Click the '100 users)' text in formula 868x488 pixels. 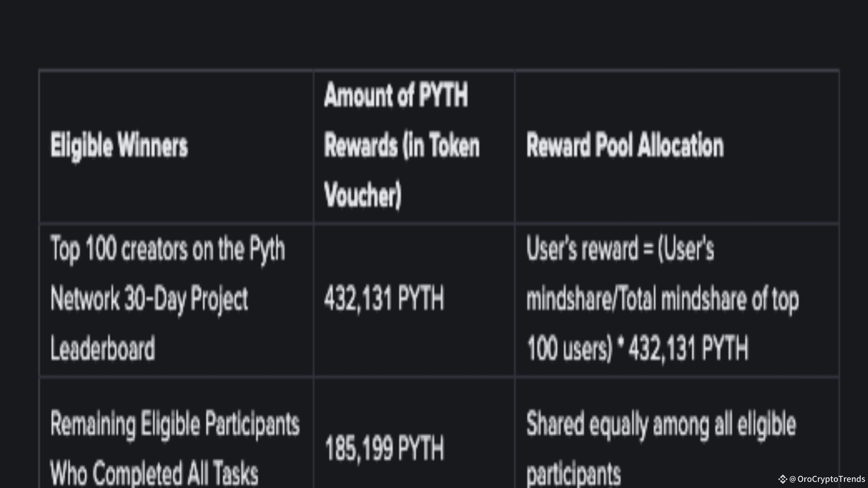pyautogui.click(x=570, y=349)
